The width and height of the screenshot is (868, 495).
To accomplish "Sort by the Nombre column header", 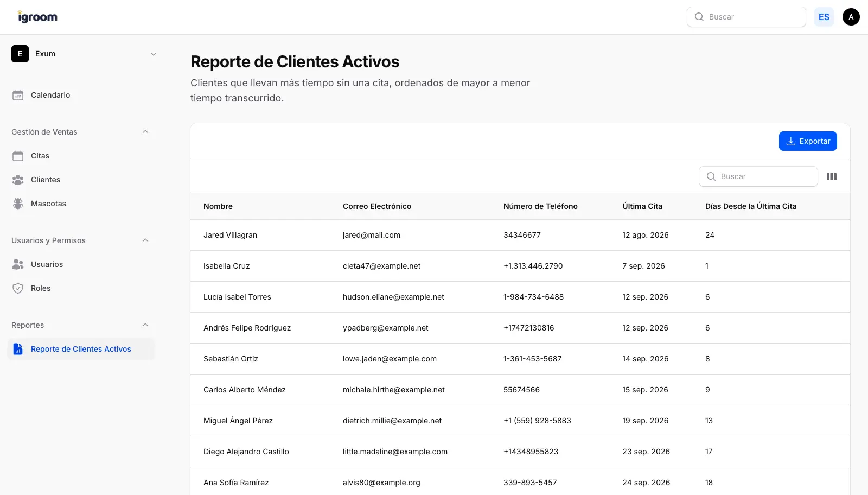I will pos(218,206).
